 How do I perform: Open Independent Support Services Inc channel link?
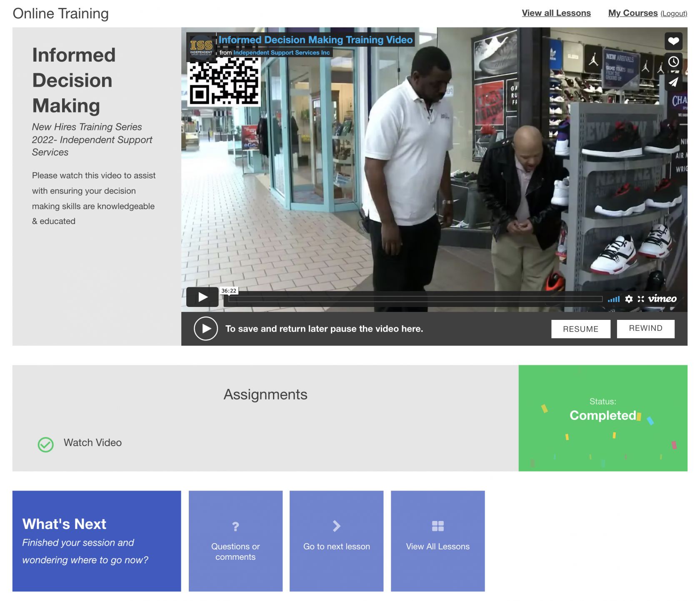[x=281, y=53]
